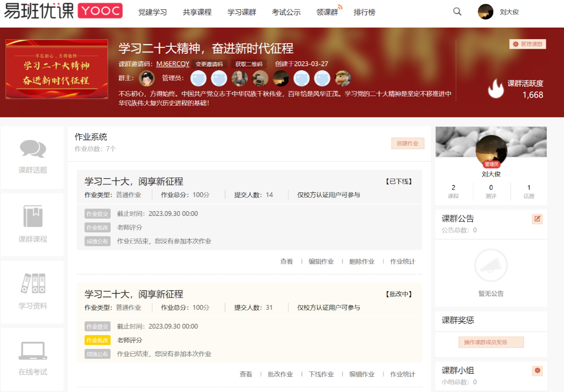Open 在线考试 laptop icon
The height and width of the screenshot is (392, 564).
[33, 351]
